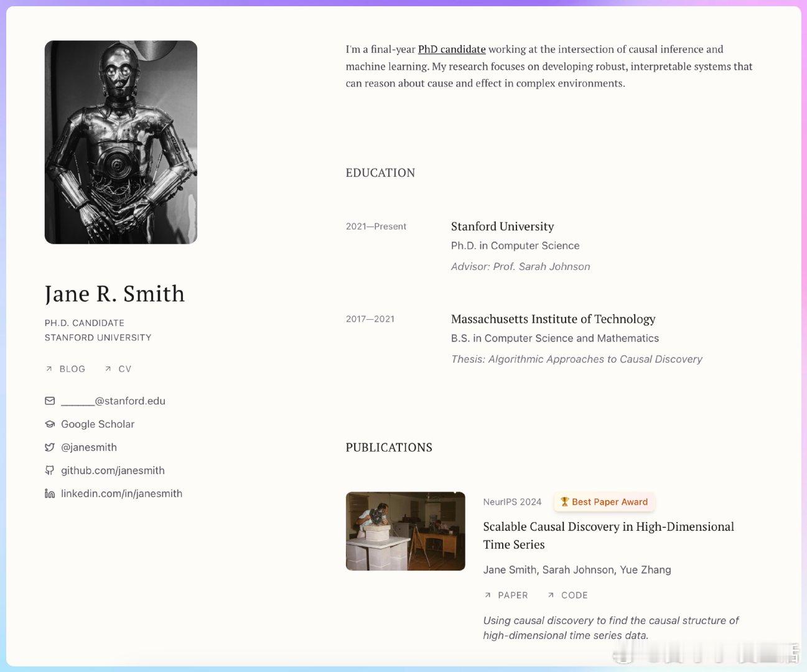Image resolution: width=807 pixels, height=672 pixels.
Task: Click the Best Paper Award badge
Action: [604, 502]
